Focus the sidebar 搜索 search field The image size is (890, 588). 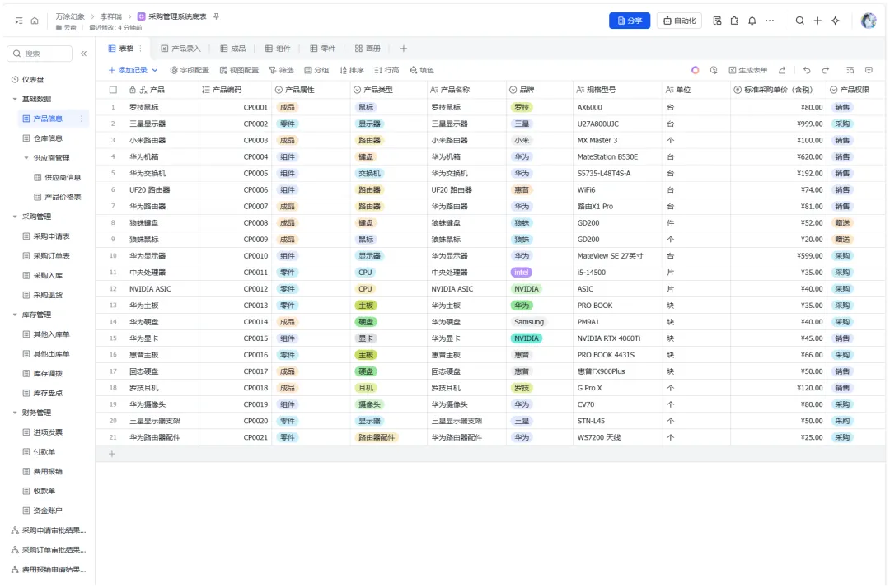coord(40,54)
